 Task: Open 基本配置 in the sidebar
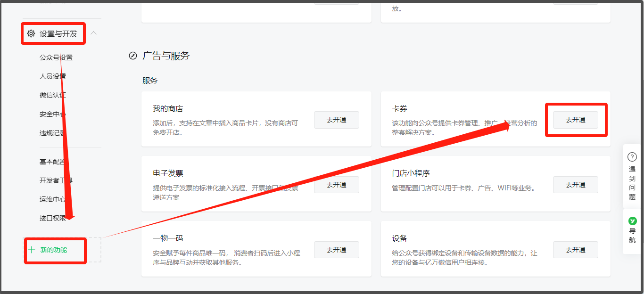tap(53, 162)
